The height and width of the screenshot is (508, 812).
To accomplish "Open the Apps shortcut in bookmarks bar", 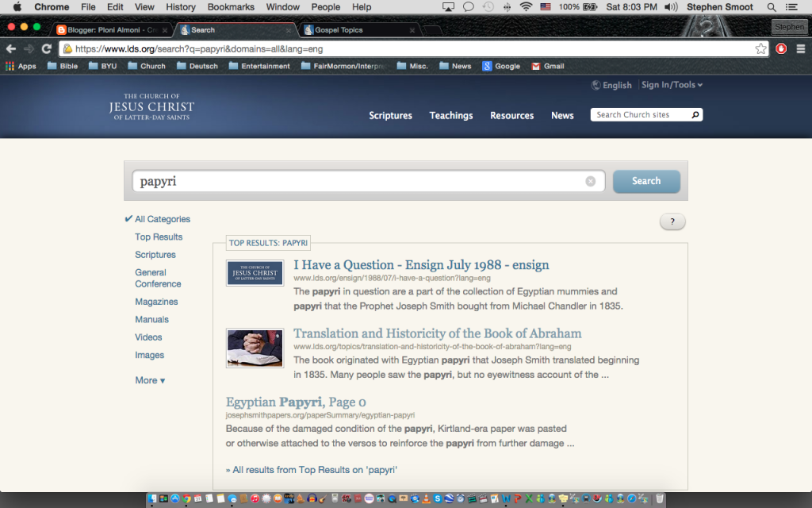I will tap(21, 66).
